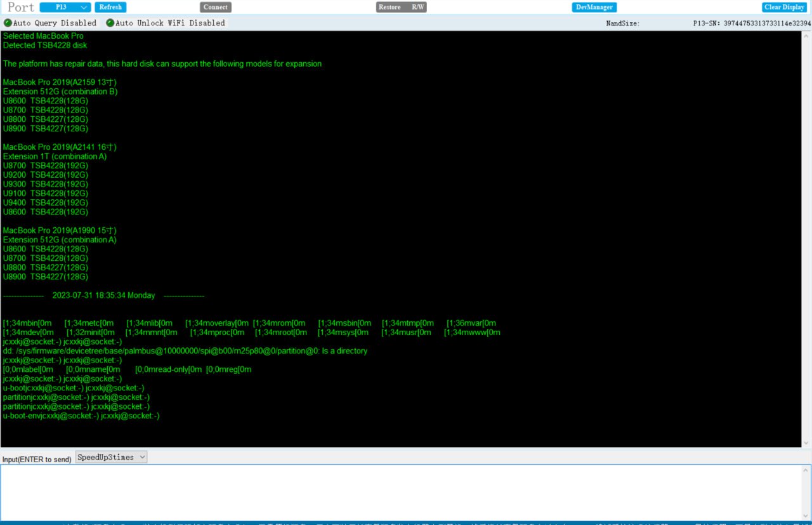
Task: Click Clear Display button
Action: (x=785, y=7)
